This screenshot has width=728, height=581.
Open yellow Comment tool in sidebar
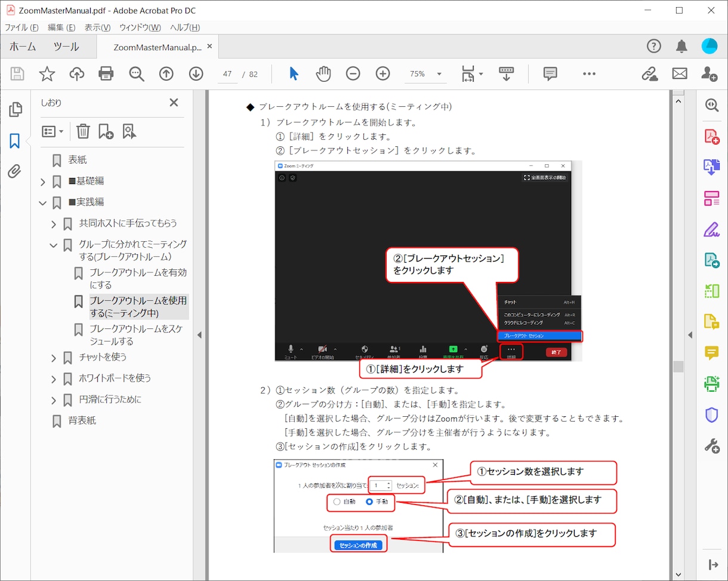click(711, 352)
